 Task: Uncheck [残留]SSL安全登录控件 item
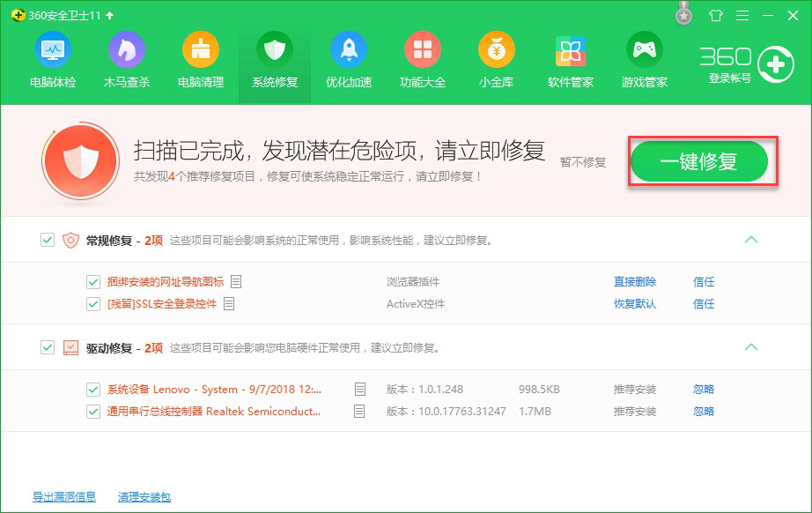[93, 303]
